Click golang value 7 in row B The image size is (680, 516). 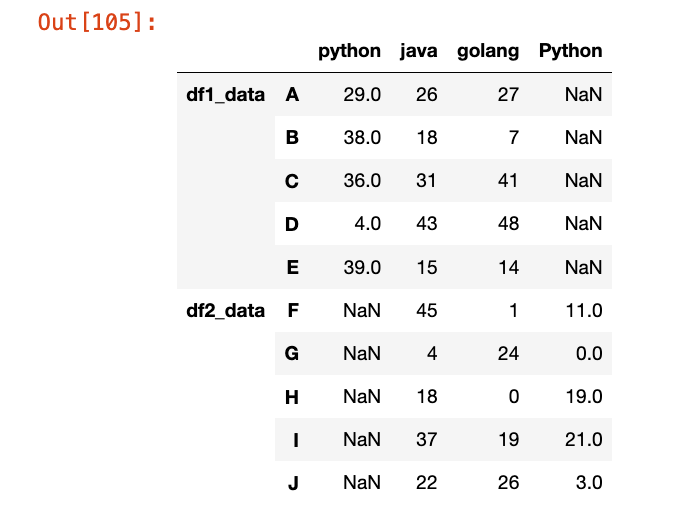(513, 138)
